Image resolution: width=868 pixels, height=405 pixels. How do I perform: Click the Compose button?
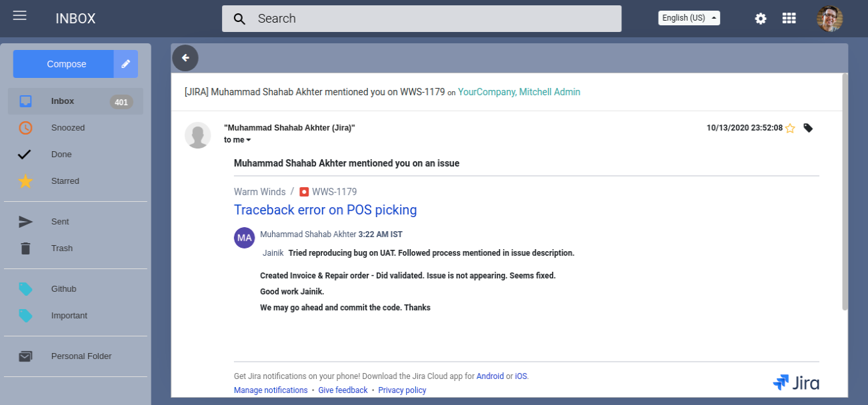pyautogui.click(x=66, y=64)
